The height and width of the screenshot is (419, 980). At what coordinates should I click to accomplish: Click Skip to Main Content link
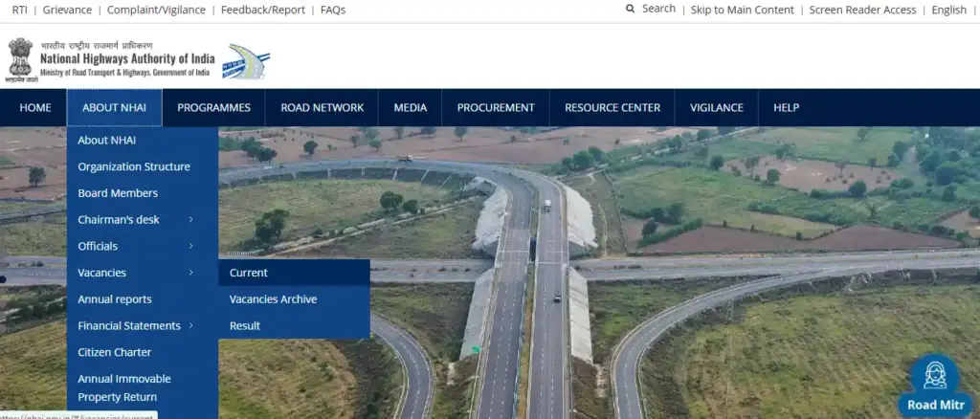point(742,10)
